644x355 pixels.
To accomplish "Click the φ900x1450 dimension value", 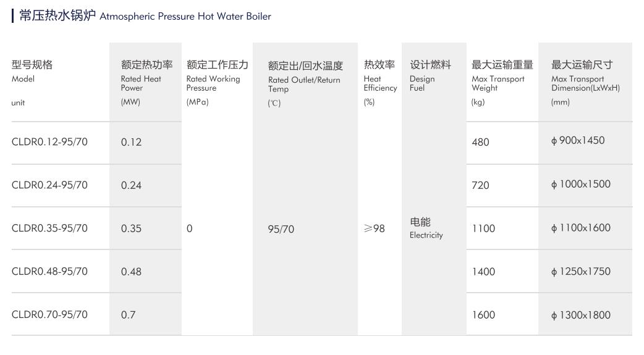I will point(577,141).
